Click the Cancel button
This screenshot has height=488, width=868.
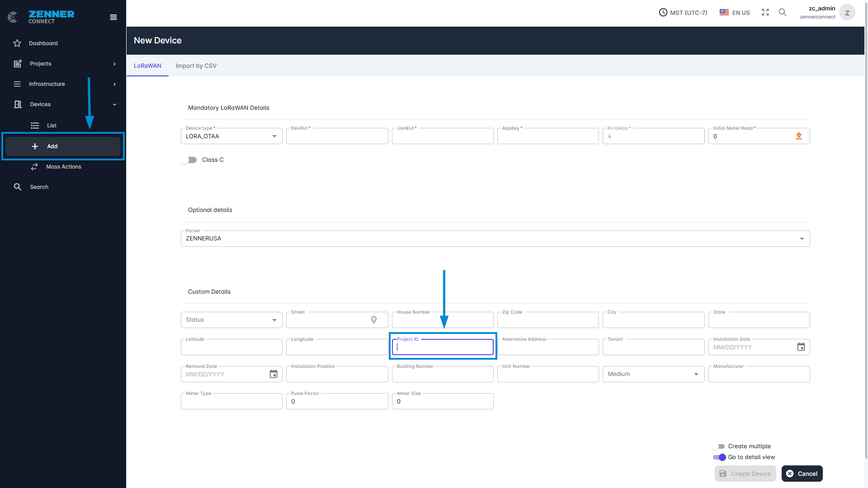[x=802, y=474]
